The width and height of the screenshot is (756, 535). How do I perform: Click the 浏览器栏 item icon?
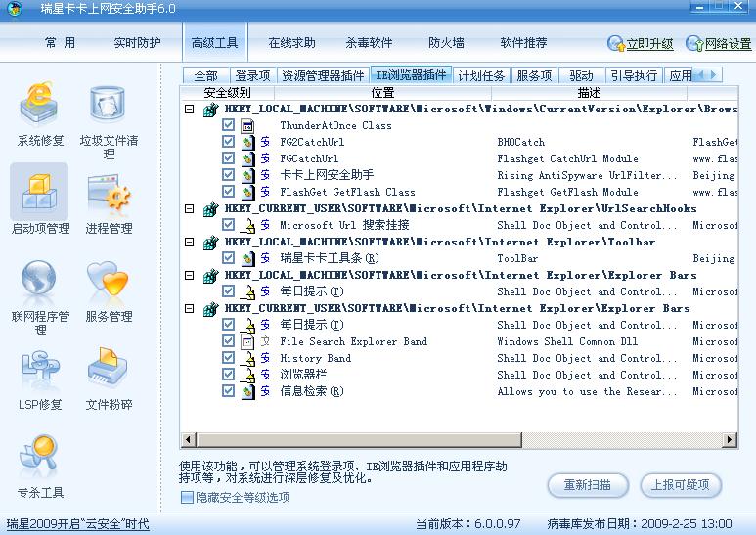pos(247,375)
